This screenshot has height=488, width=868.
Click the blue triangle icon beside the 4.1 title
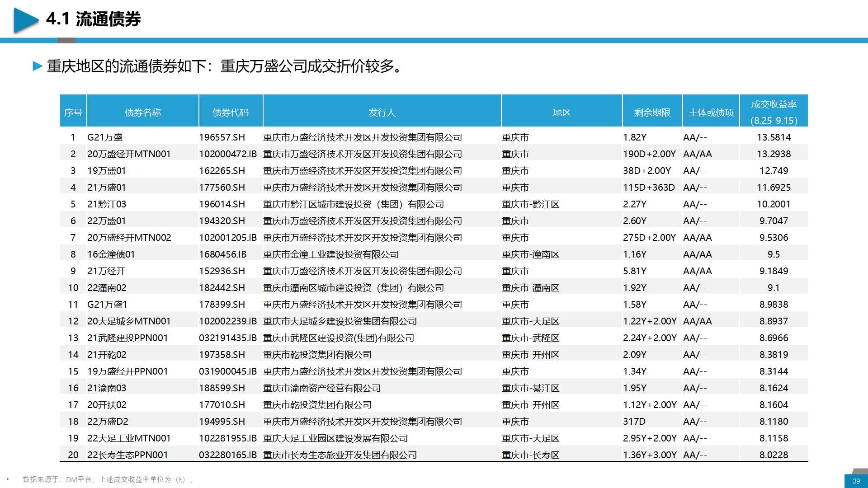pyautogui.click(x=26, y=20)
